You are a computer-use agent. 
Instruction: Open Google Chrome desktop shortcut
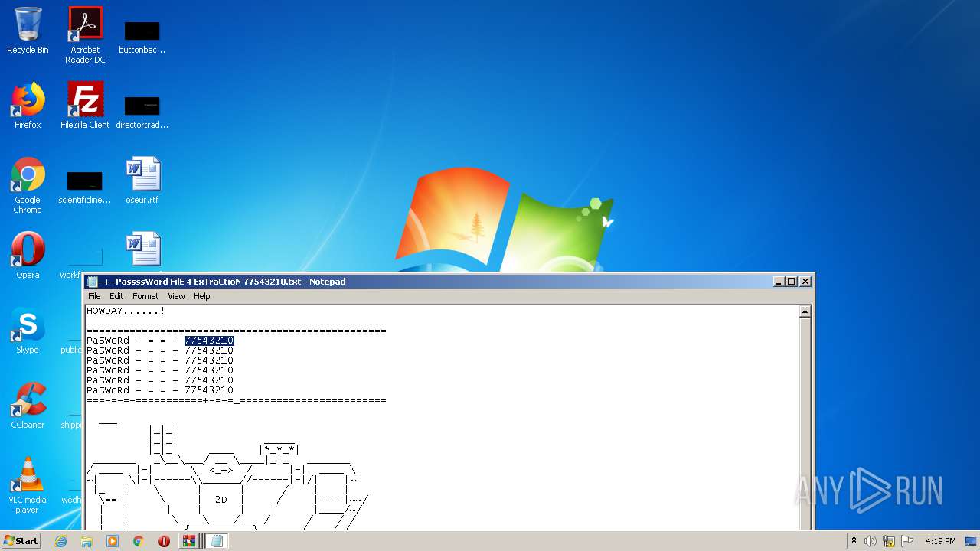click(x=28, y=185)
